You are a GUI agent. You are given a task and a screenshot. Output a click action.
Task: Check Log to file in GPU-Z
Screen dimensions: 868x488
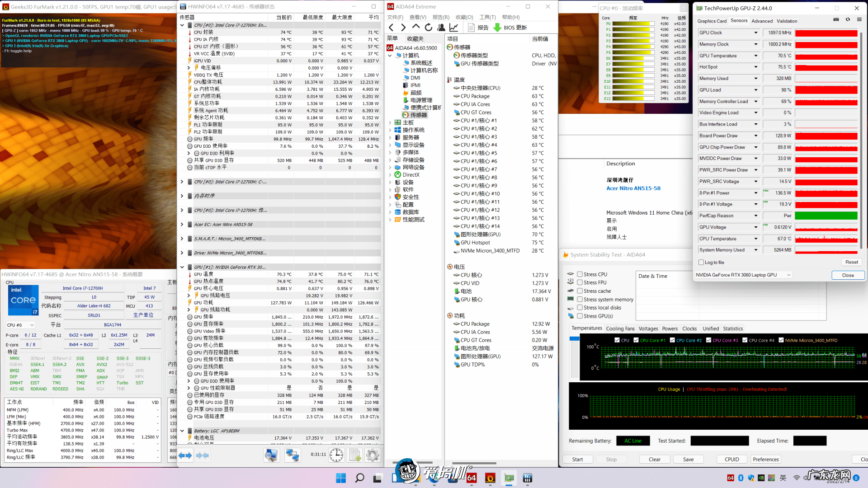pos(701,263)
